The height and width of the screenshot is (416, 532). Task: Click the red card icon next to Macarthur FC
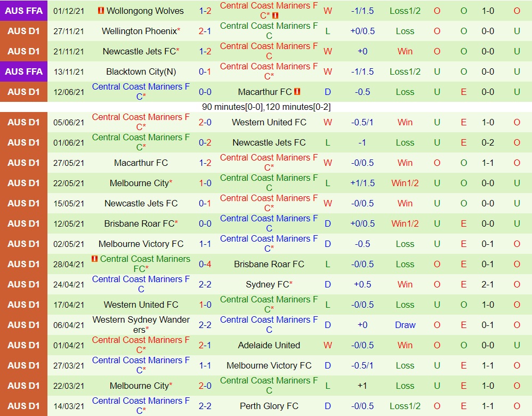[x=297, y=92]
